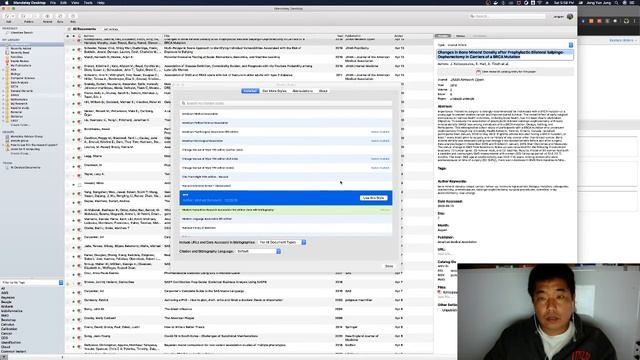Screen dimensions: 640x360
Task: Open the document Type dropdown in Details
Action: [571, 45]
